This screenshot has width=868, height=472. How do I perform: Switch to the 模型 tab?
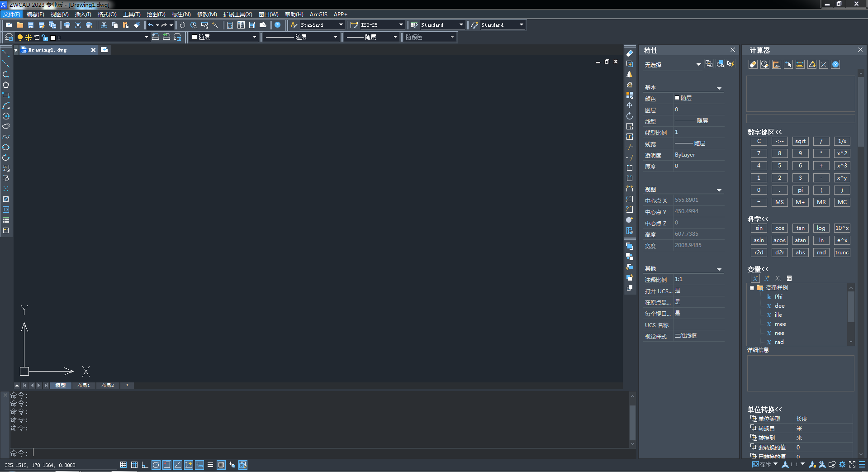pos(61,385)
